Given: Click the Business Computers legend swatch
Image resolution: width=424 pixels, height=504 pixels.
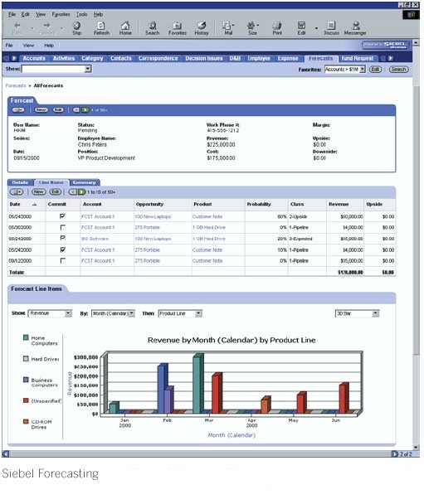Looking at the screenshot, I should click(x=26, y=380).
